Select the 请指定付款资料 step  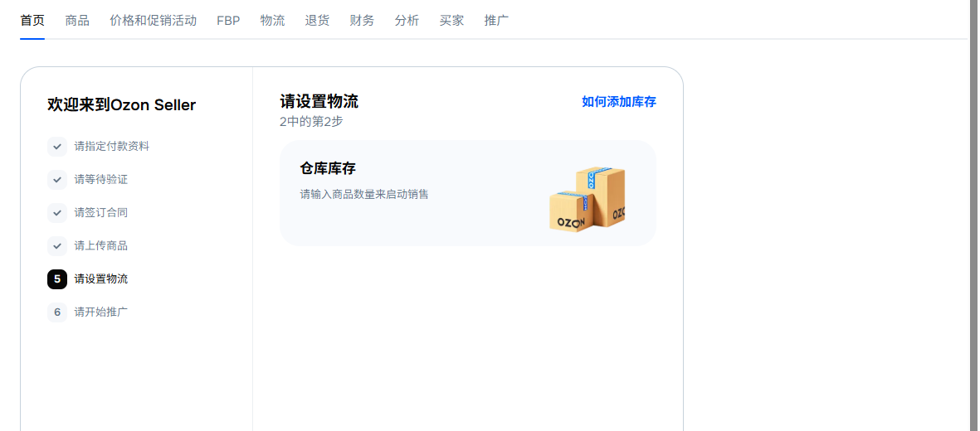pyautogui.click(x=112, y=147)
